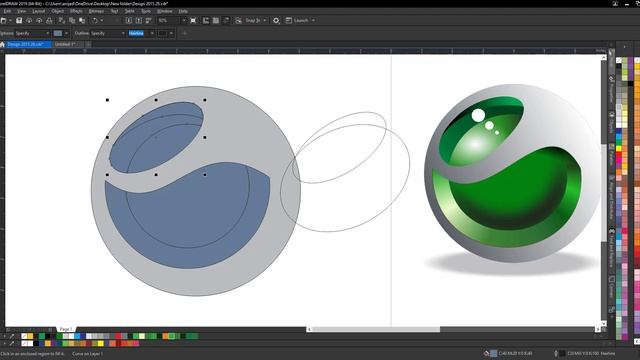Screen dimensions: 640x360
Task: Open the Find and Replace docker tab
Action: coord(611,248)
